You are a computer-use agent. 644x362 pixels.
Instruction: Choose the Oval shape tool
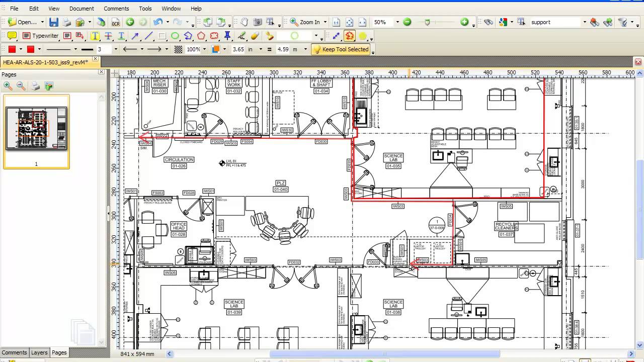175,36
